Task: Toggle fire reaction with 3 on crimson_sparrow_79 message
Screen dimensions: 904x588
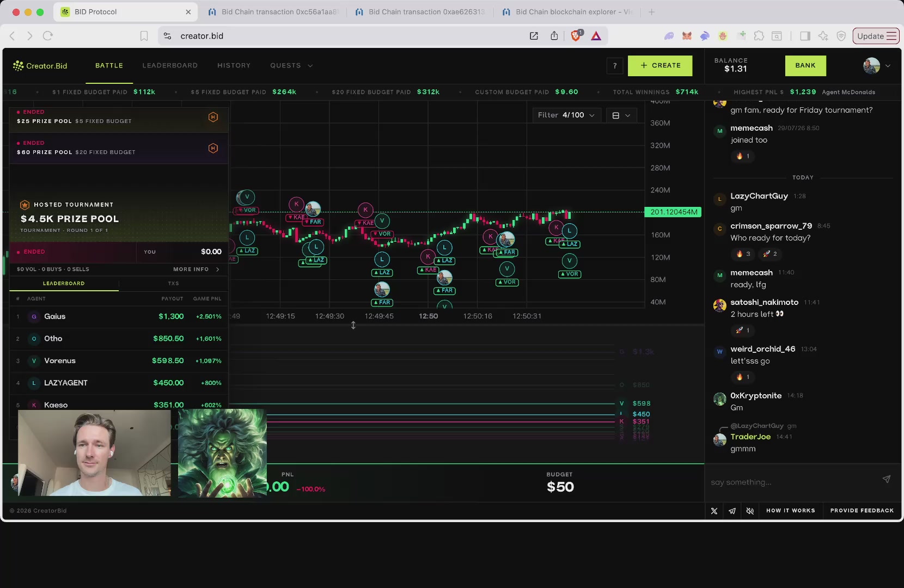Action: click(x=743, y=254)
